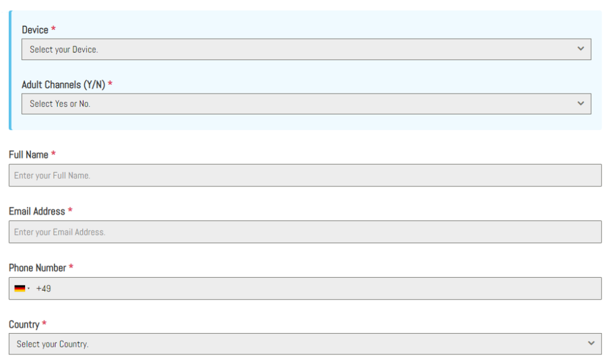Screen dimensions: 610x364
Task: Click the chevron on Country dropdown
Action: [x=591, y=343]
